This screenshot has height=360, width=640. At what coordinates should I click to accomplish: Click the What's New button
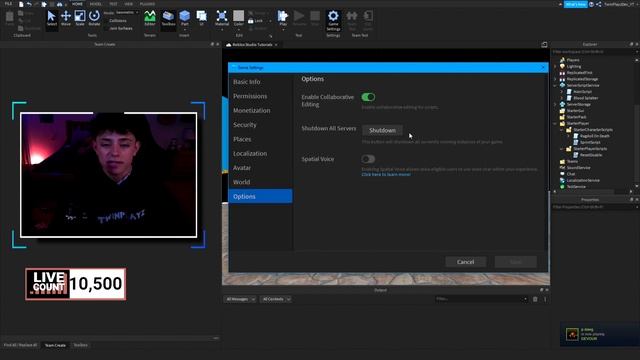pyautogui.click(x=576, y=4)
